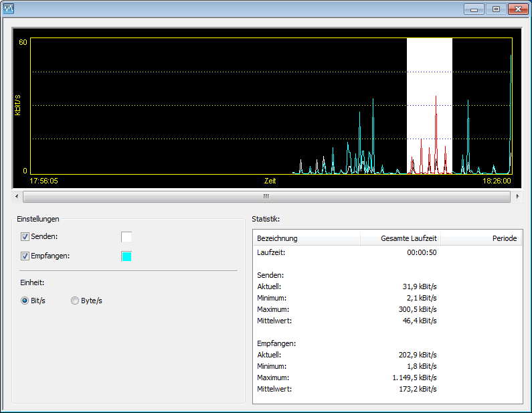This screenshot has height=413, width=532.
Task: Click the 18:26:00 end time label
Action: [x=497, y=181]
